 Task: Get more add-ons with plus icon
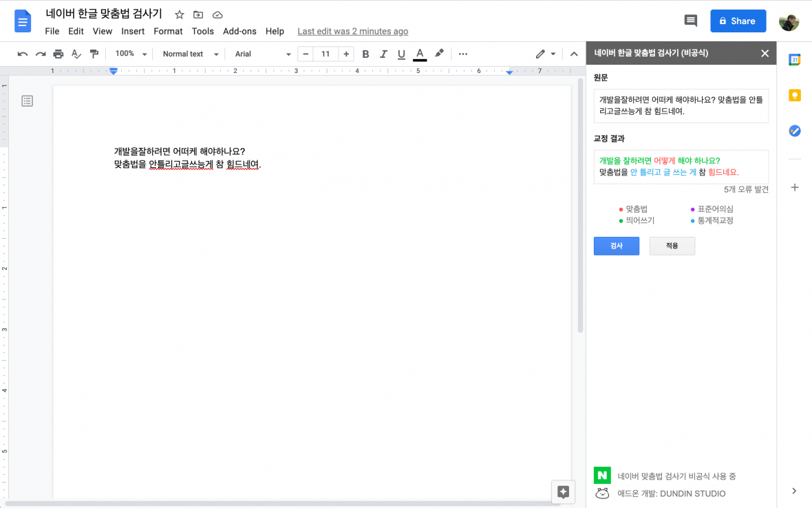pyautogui.click(x=794, y=187)
